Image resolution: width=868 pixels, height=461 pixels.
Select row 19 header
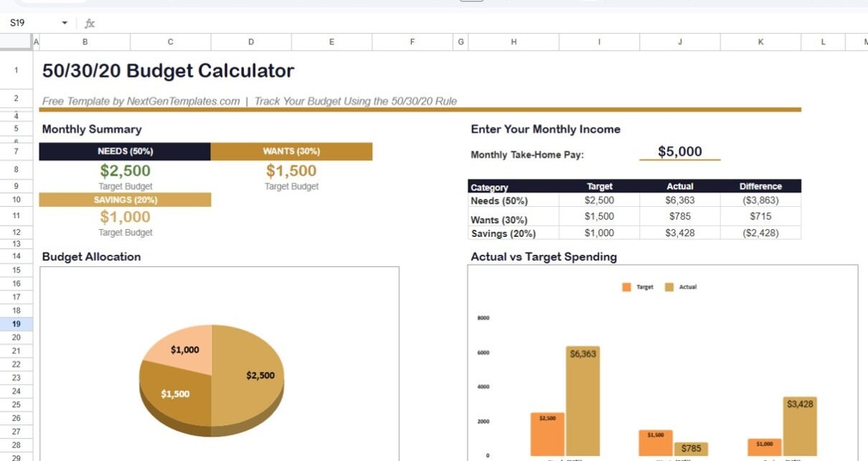point(16,324)
